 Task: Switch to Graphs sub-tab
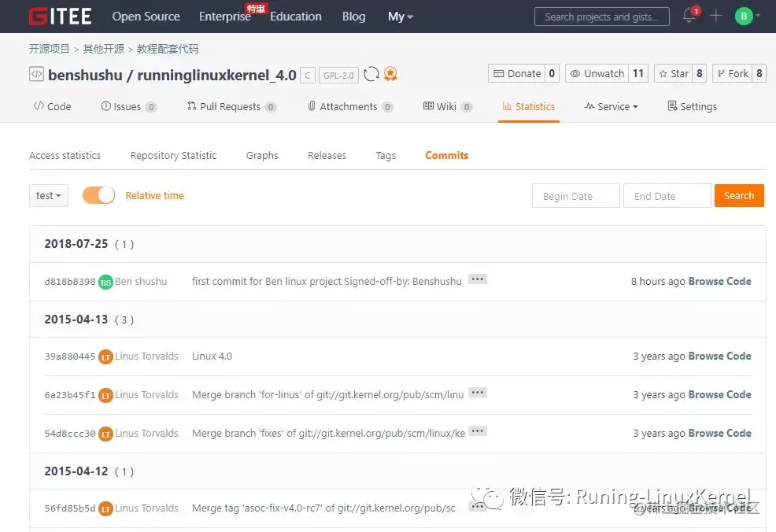262,155
